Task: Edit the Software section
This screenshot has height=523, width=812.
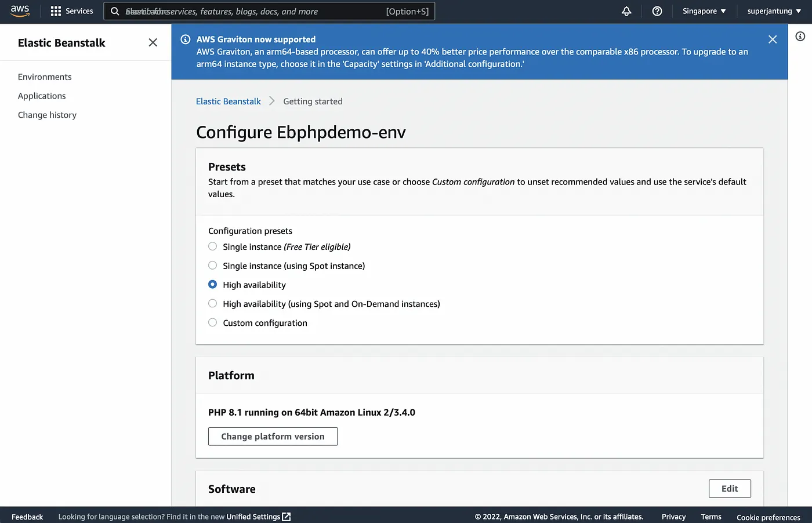Action: click(730, 489)
